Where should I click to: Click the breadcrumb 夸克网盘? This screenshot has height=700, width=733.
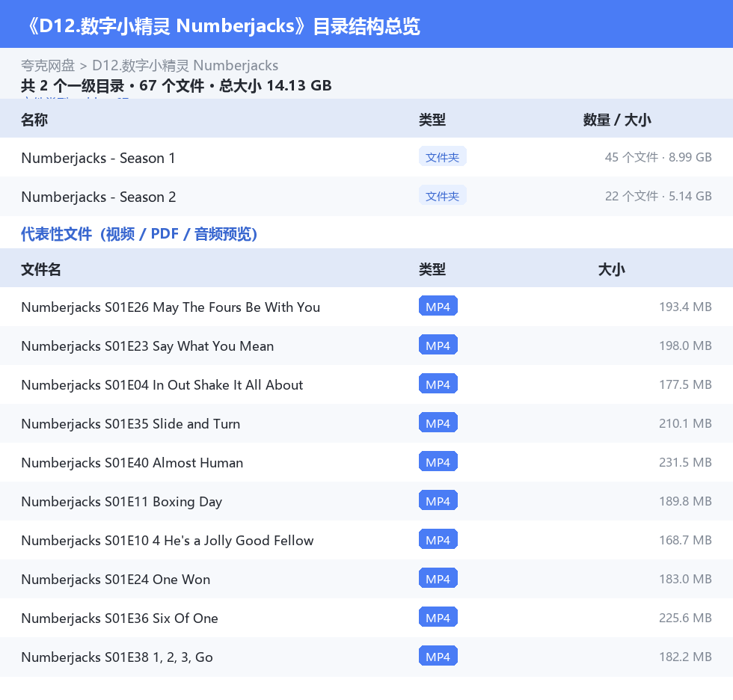tap(48, 65)
